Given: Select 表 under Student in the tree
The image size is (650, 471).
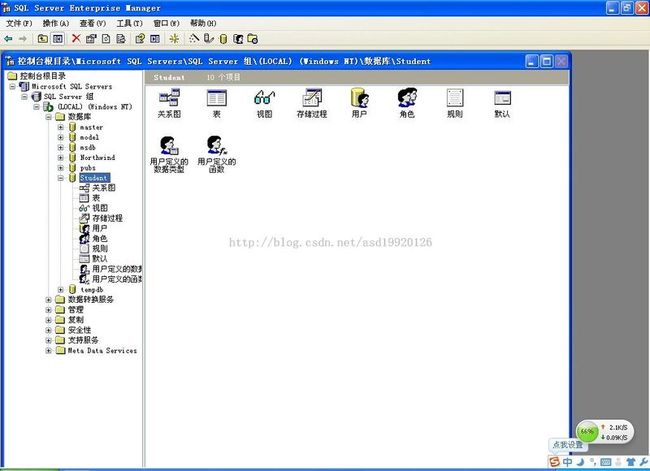Looking at the screenshot, I should [96, 198].
